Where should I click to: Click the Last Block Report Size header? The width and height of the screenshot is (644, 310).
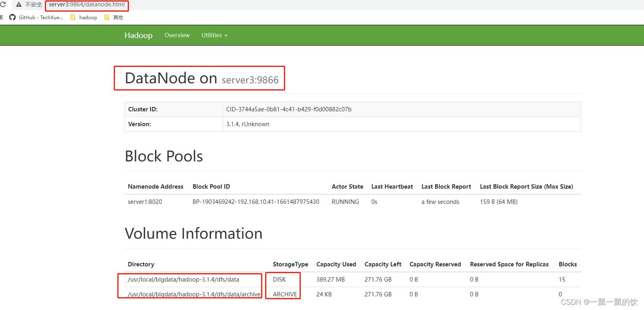click(526, 187)
